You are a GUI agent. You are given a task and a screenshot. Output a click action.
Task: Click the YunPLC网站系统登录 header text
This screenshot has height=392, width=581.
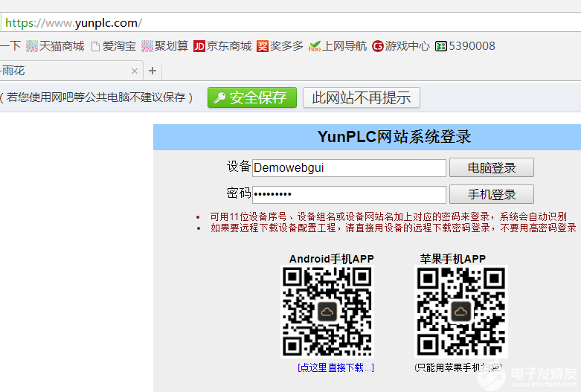click(x=394, y=137)
